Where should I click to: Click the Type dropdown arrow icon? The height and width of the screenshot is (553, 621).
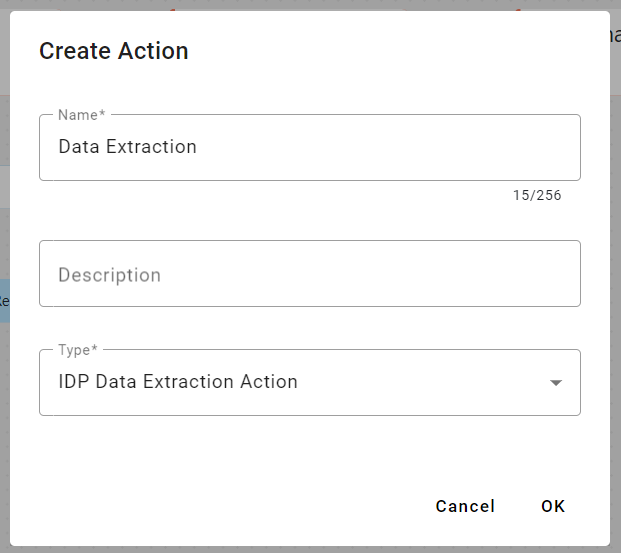coord(556,383)
